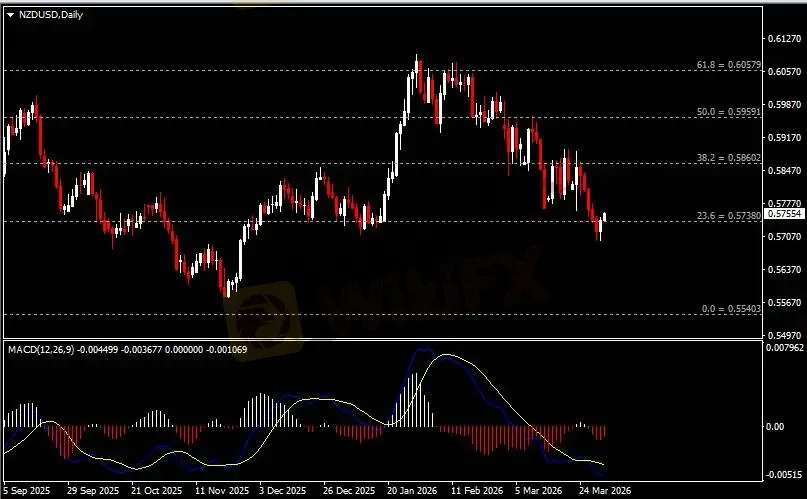
Task: Click the MACD 0.00 zero level label
Action: pos(776,427)
